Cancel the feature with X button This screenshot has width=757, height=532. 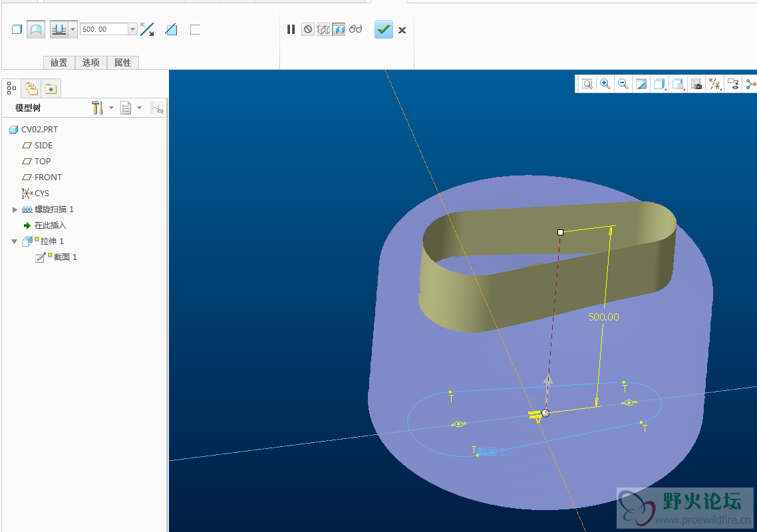tap(402, 30)
